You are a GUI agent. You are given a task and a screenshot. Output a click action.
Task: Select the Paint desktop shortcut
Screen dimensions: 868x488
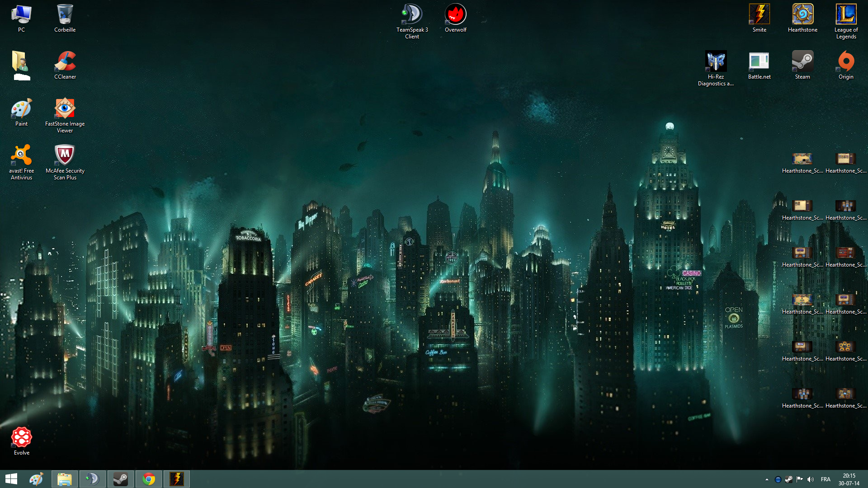pos(21,113)
